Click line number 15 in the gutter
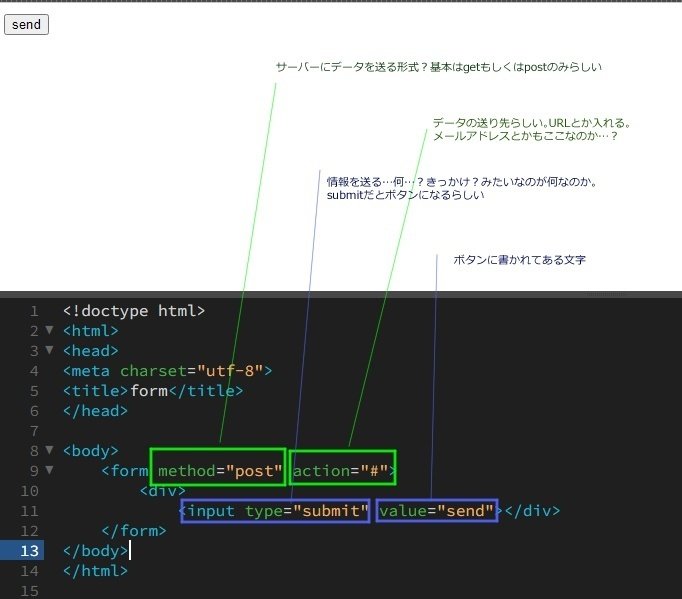The height and width of the screenshot is (599, 682). click(x=30, y=591)
